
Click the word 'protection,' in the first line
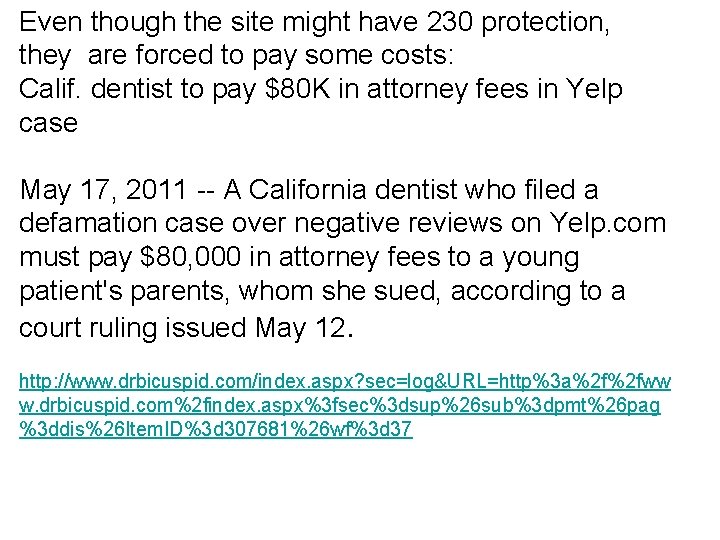click(546, 23)
